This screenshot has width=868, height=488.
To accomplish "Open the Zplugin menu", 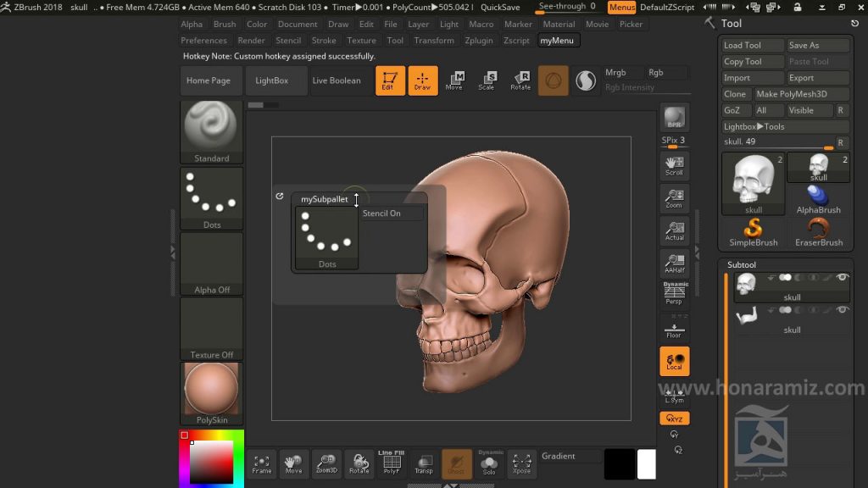I will (x=479, y=41).
